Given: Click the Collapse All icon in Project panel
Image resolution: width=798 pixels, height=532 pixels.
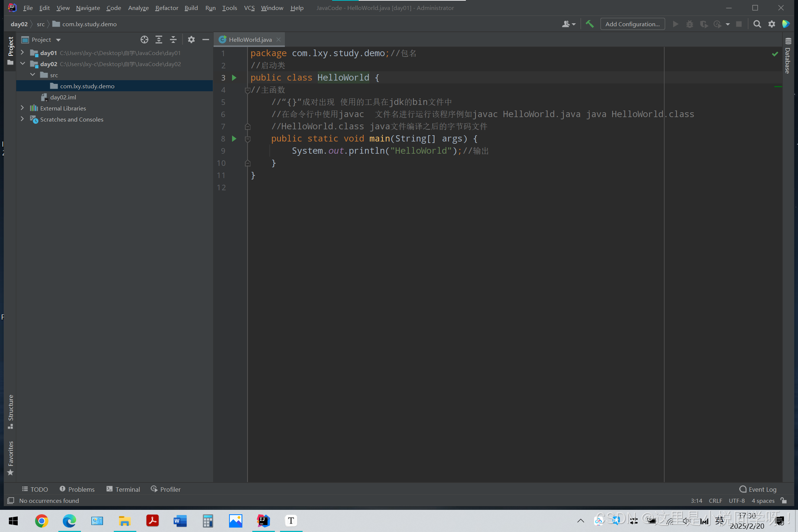Looking at the screenshot, I should tap(173, 40).
